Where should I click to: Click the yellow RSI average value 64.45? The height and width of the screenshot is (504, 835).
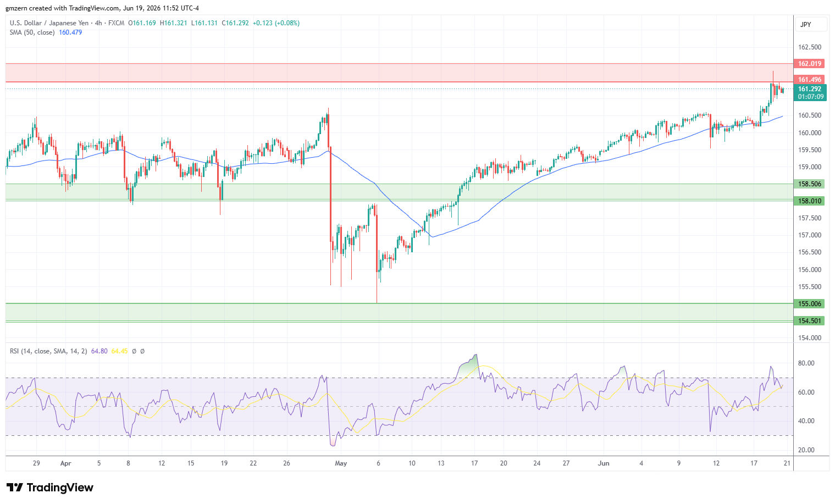click(119, 351)
